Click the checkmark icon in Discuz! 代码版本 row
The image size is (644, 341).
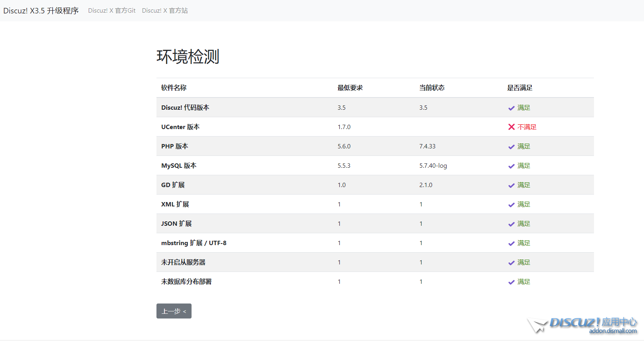tap(511, 108)
